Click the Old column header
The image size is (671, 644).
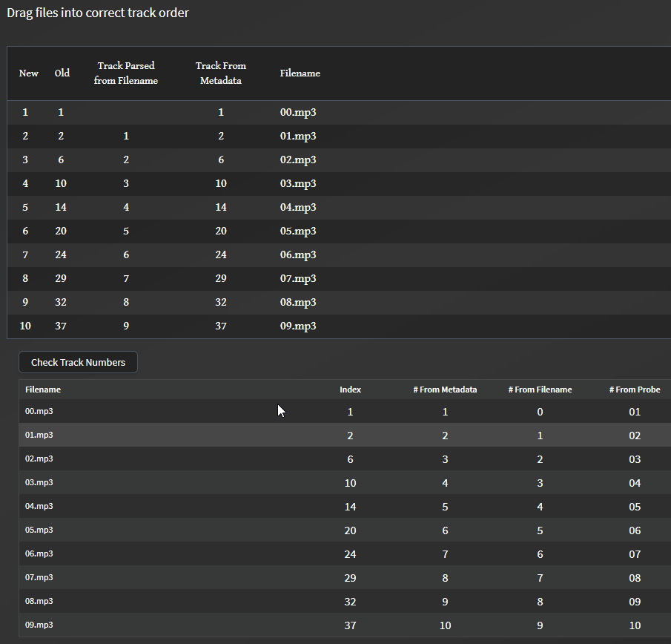tap(62, 73)
